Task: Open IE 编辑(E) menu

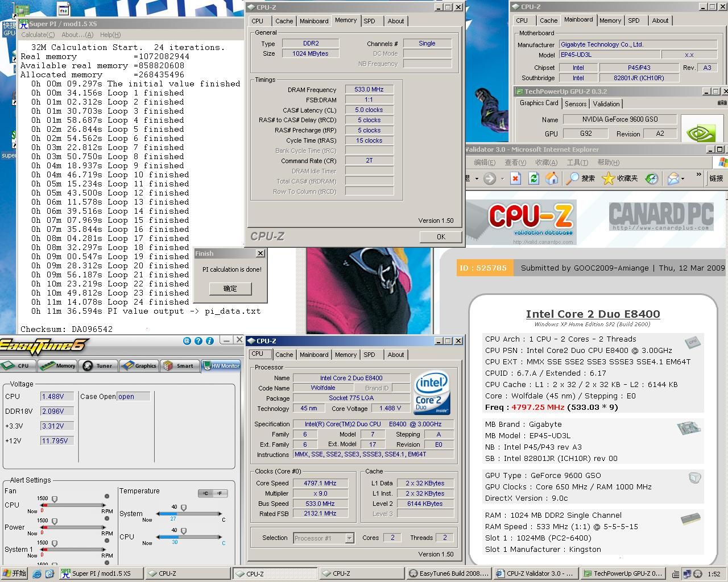Action: 484,163
